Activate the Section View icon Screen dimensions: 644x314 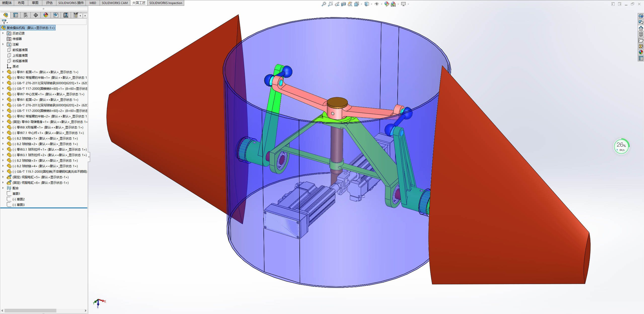click(x=344, y=4)
